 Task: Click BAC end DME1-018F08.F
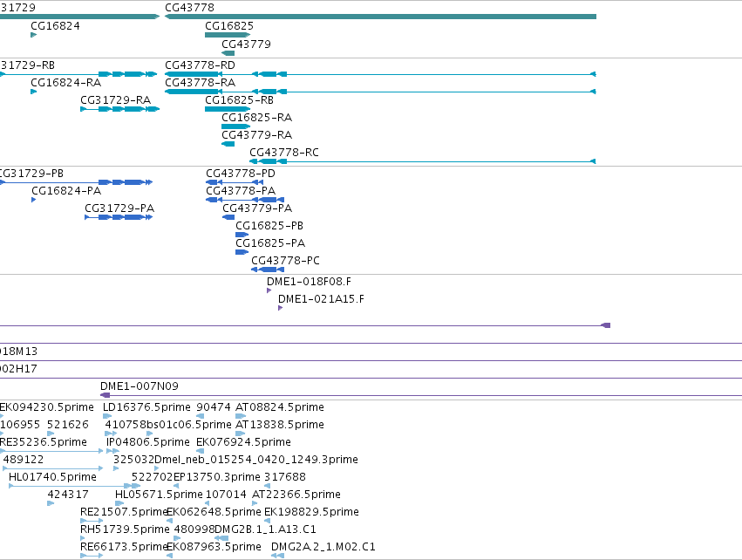309,281
